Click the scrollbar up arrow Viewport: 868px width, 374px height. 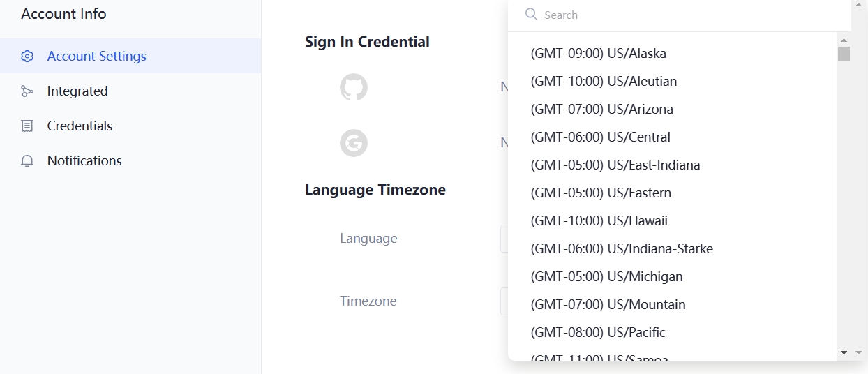pyautogui.click(x=844, y=40)
